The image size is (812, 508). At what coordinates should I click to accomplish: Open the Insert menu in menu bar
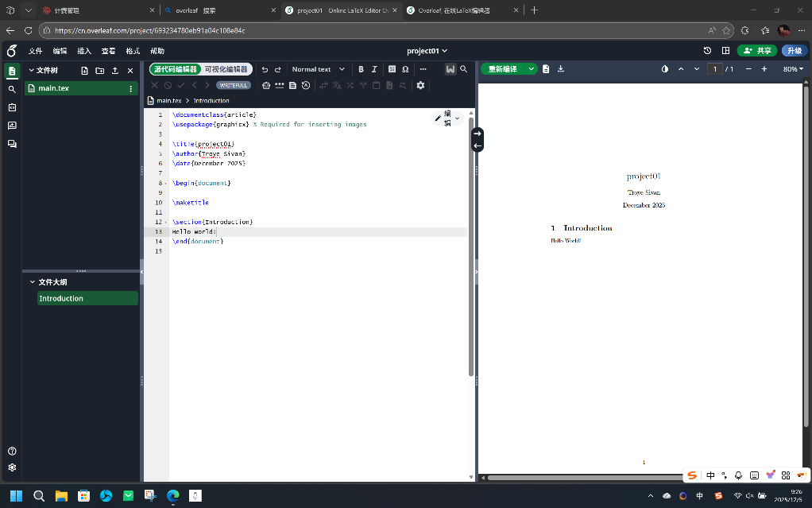point(84,51)
